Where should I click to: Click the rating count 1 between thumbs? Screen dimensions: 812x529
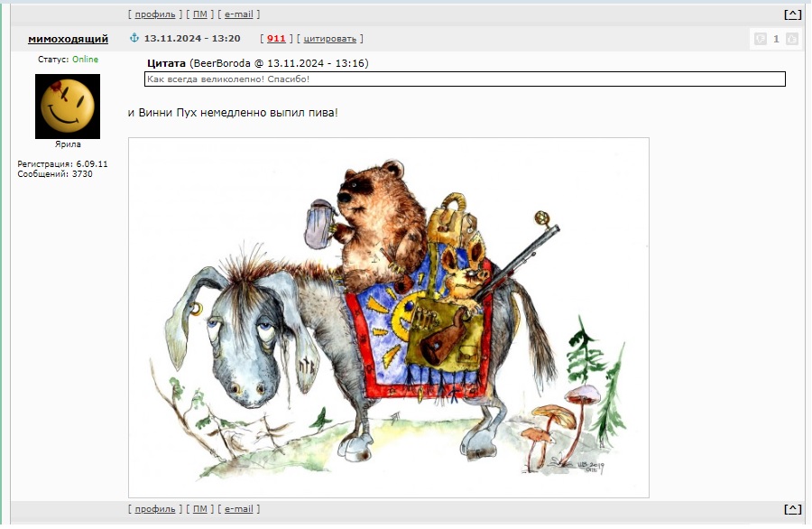coord(776,39)
